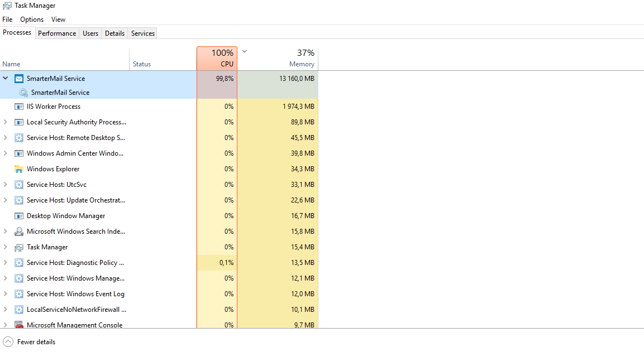Collapse the SmarterMail Service group
Image resolution: width=644 pixels, height=352 pixels.
pos(6,79)
